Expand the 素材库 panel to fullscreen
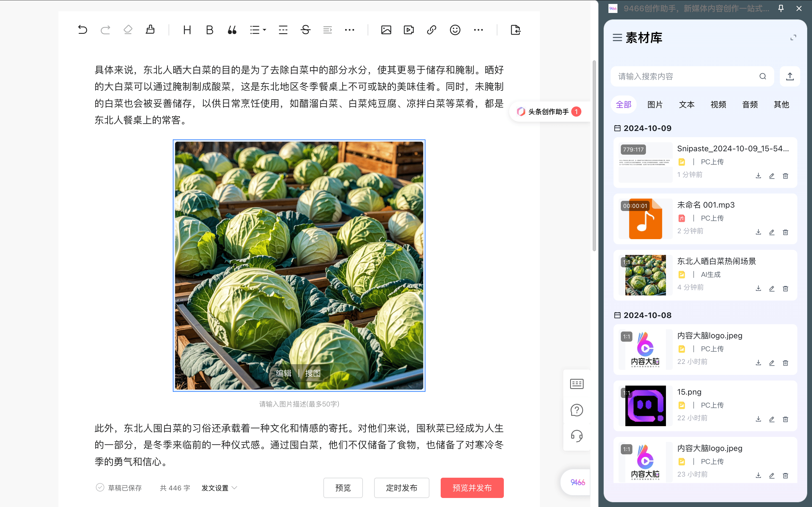 tap(793, 37)
